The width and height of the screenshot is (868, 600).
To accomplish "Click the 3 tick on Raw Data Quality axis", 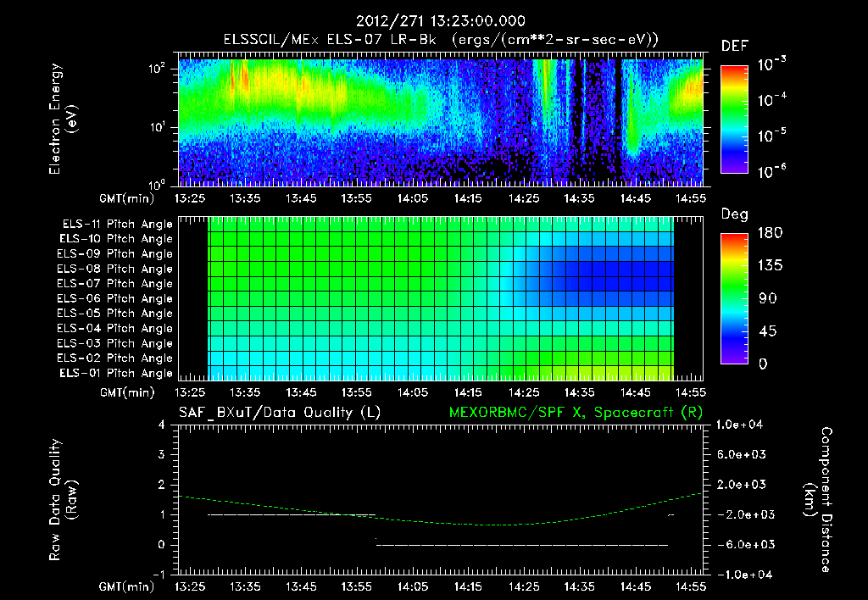I will point(161,454).
